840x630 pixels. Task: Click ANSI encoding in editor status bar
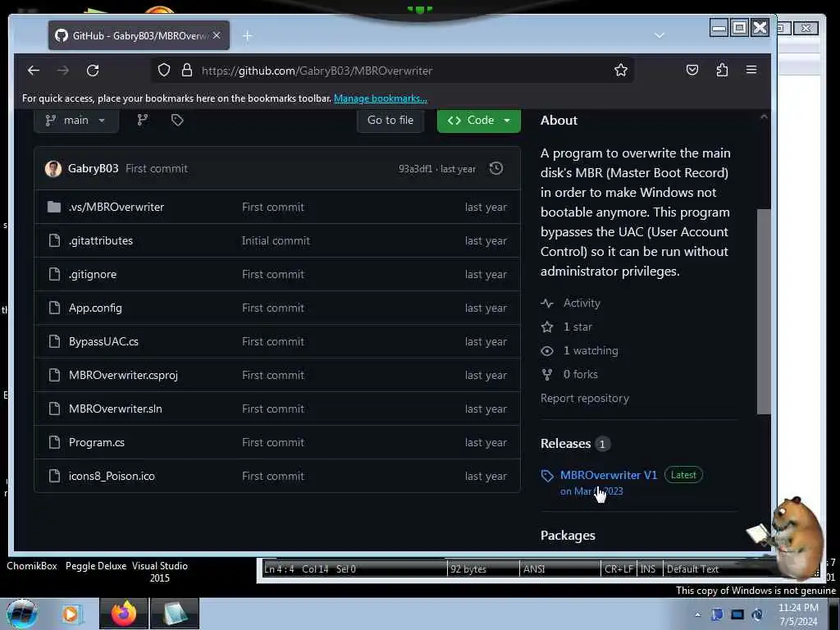tap(559, 569)
